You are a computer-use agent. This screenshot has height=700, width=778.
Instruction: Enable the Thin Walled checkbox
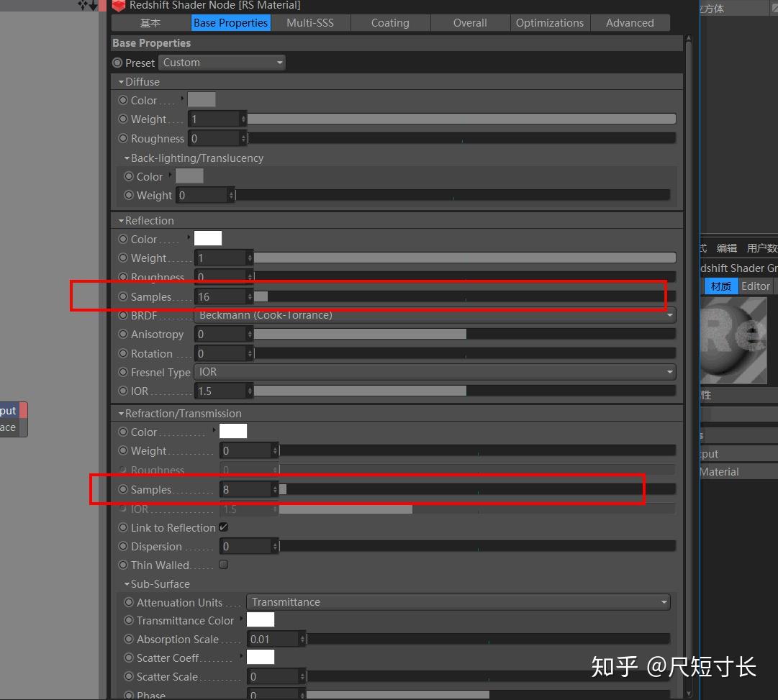[x=223, y=565]
